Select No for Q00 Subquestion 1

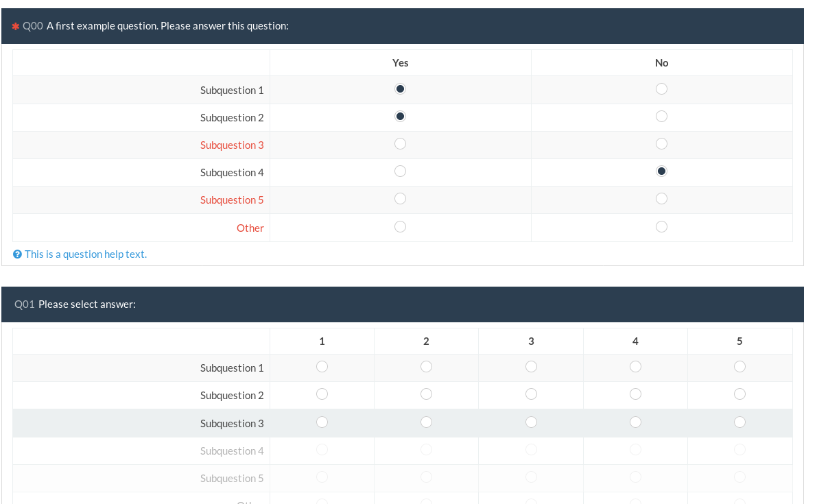(661, 89)
